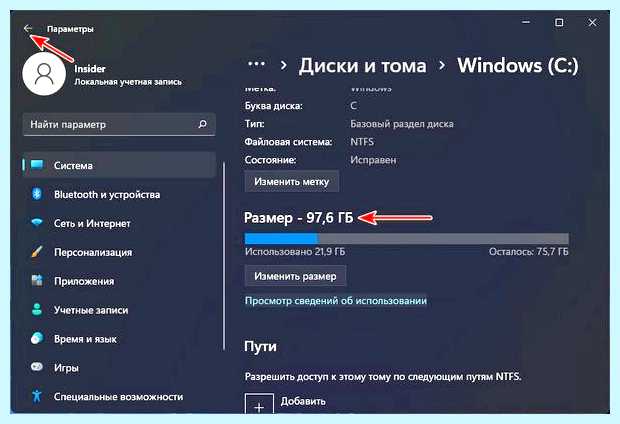Image resolution: width=620 pixels, height=424 pixels.
Task: Select the Сеть и Интернет Wi-Fi icon
Action: [37, 222]
